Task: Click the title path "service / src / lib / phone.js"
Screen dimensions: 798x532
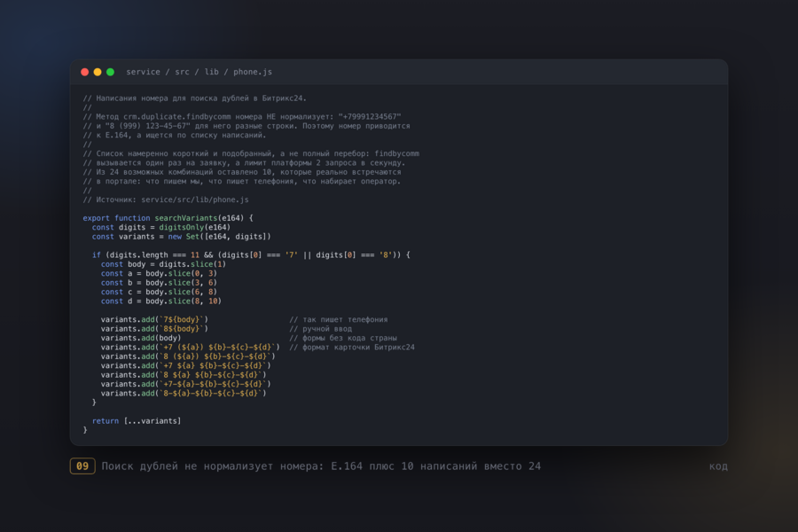Action: coord(199,72)
